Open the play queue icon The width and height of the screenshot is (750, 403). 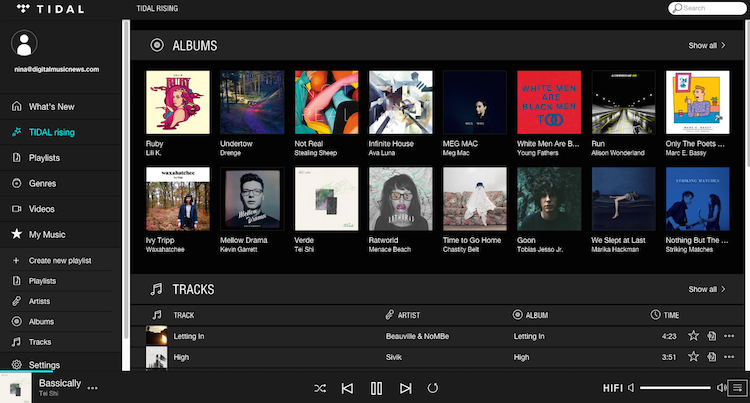click(737, 387)
